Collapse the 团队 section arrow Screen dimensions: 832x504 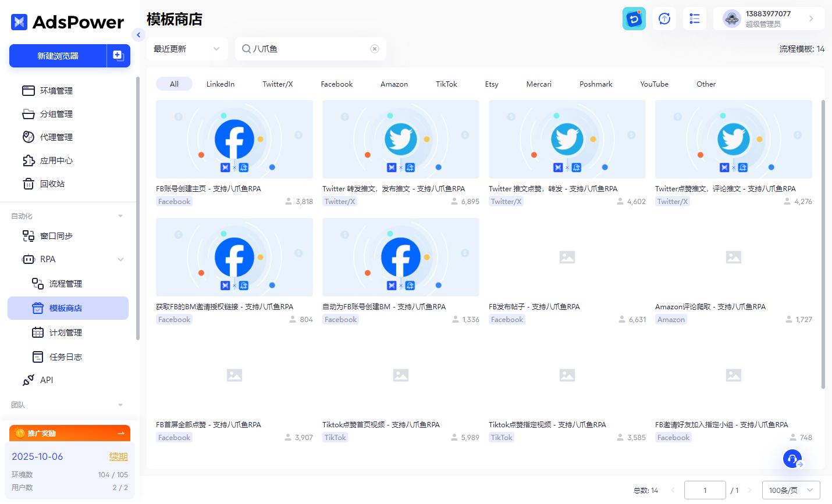point(120,405)
